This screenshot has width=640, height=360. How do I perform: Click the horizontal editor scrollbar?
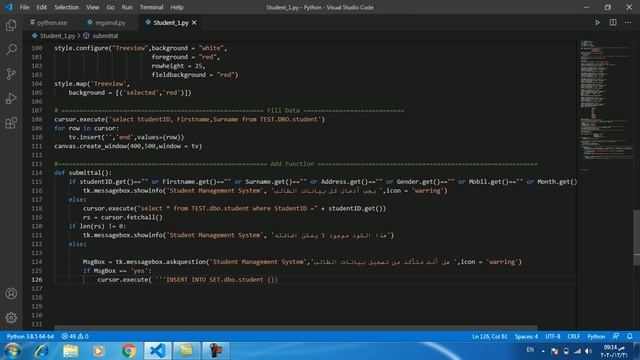296,327
